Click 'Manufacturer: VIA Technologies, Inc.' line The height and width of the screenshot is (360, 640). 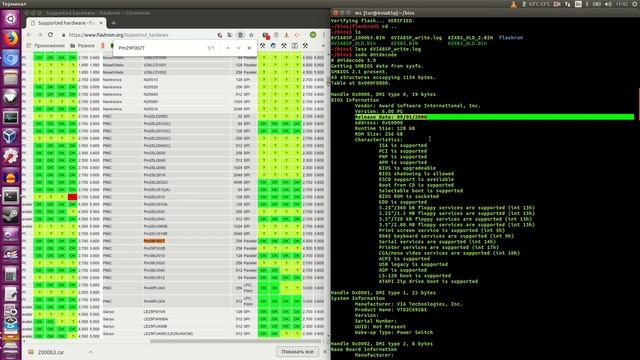[x=409, y=304]
